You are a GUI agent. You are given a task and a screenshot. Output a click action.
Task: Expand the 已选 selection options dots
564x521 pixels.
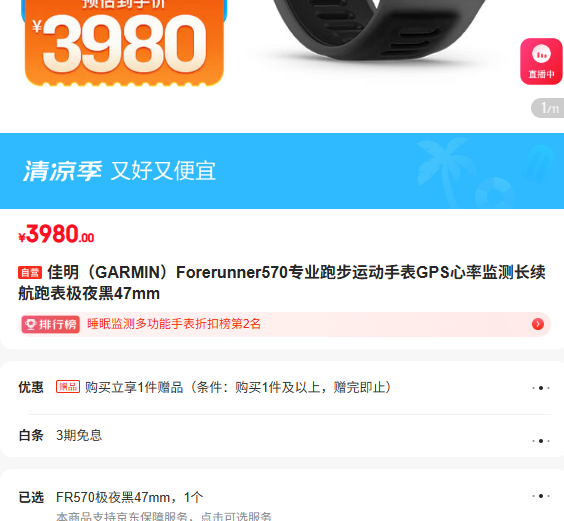(x=541, y=496)
